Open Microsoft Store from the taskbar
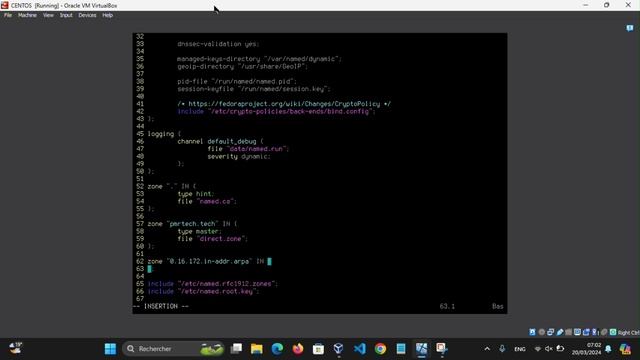 tap(318, 349)
